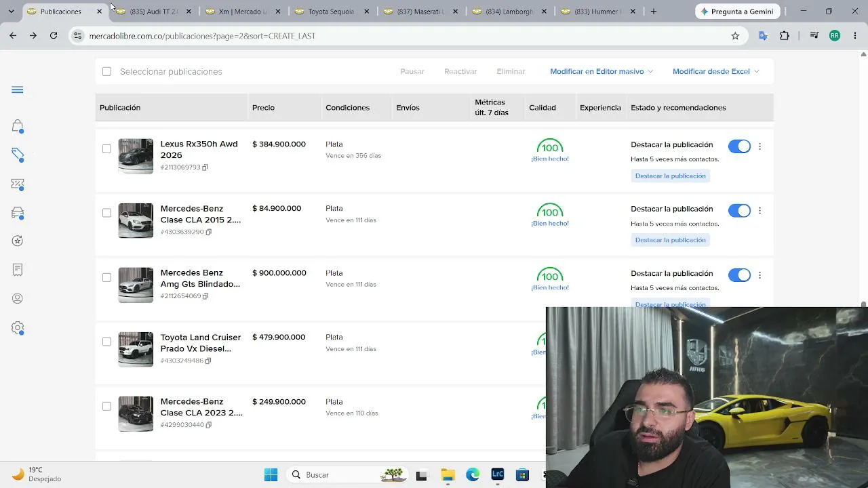868x488 pixels.
Task: Open more options for Amg Gts Blindado listing
Action: (x=759, y=275)
